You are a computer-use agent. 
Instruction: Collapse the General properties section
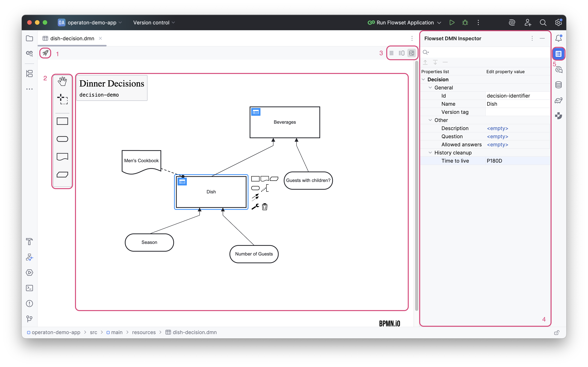430,88
